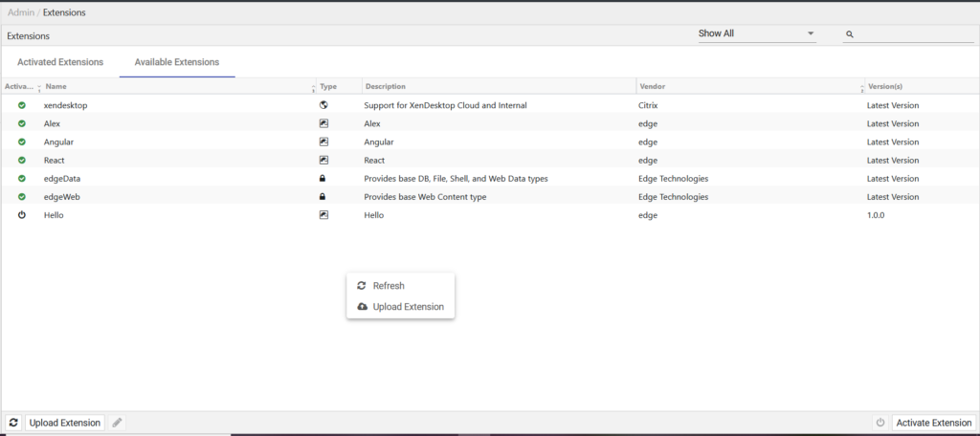
Task: Toggle the inactive power status of Hello
Action: (x=22, y=215)
